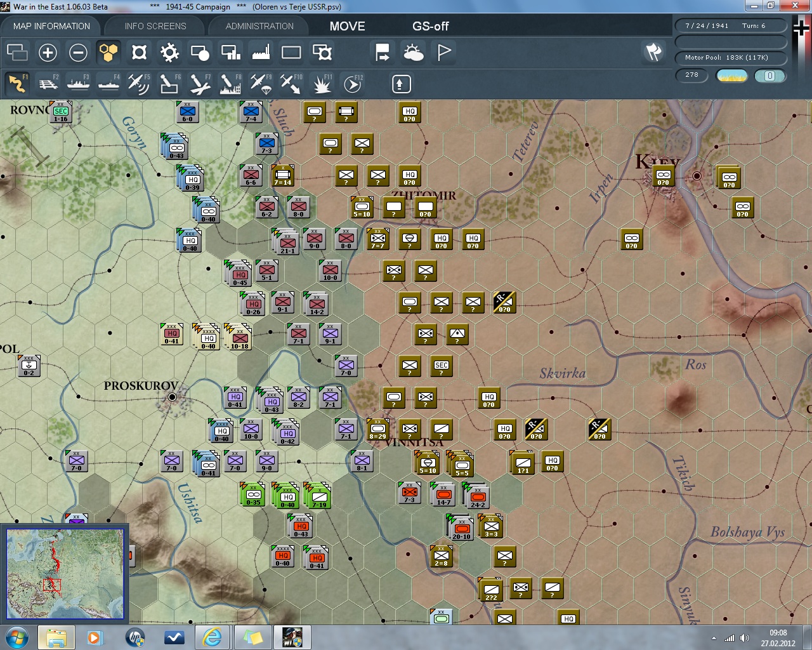The height and width of the screenshot is (650, 812).
Task: Select the F5 air recon mode
Action: pyautogui.click(x=139, y=84)
